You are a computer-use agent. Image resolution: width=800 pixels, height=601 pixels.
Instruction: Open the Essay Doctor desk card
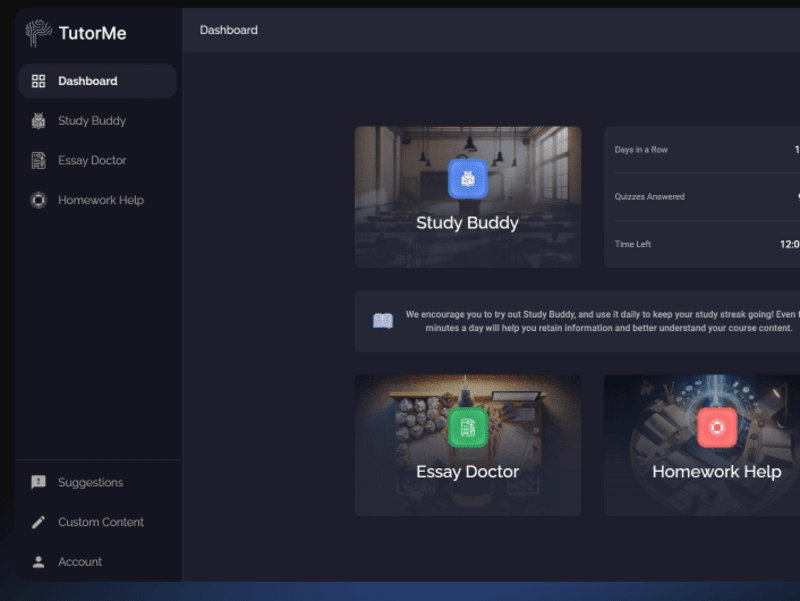coord(468,445)
